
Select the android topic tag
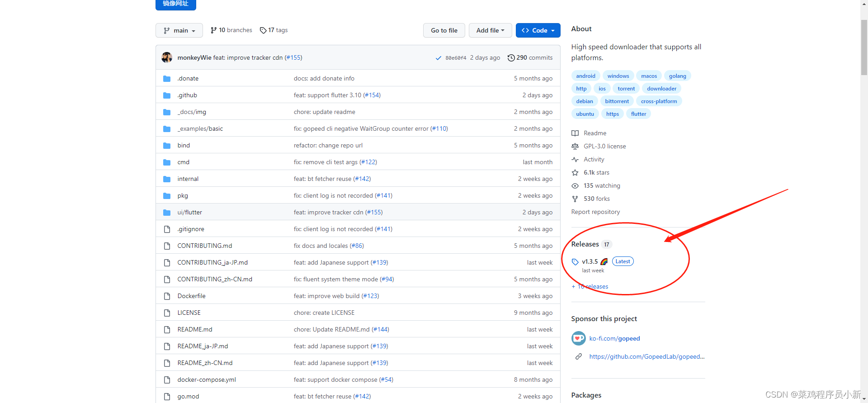pyautogui.click(x=585, y=76)
